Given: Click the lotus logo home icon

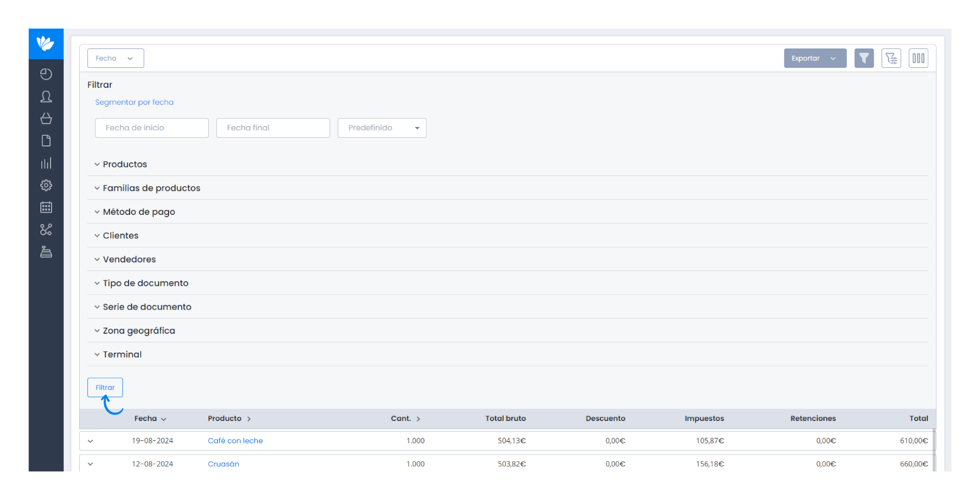Looking at the screenshot, I should tap(46, 43).
